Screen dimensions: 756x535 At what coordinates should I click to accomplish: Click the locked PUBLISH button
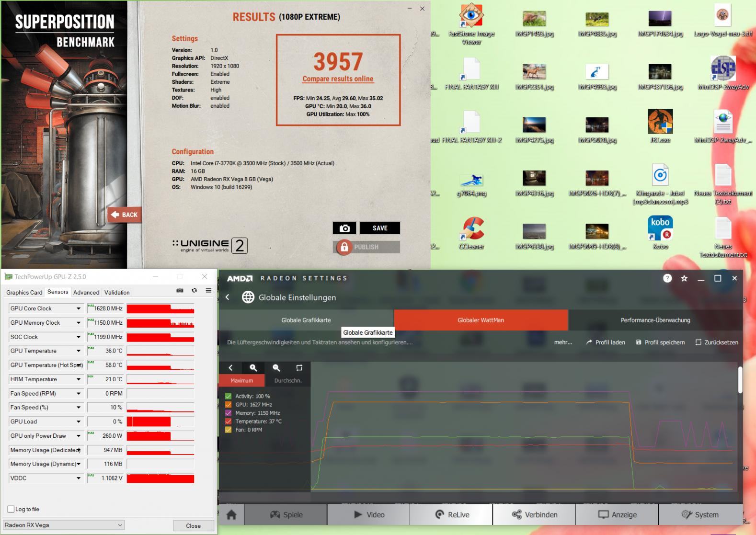click(x=367, y=247)
